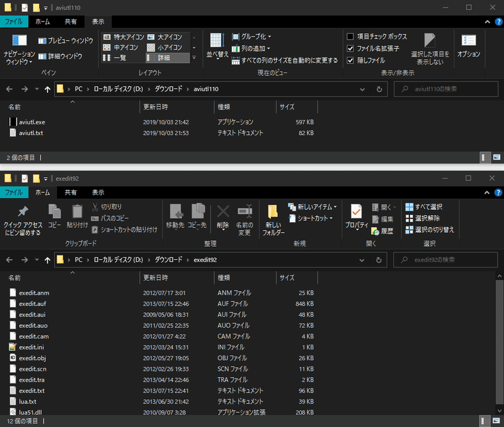Select Extra large icons (特大アイコン) layout

click(123, 37)
